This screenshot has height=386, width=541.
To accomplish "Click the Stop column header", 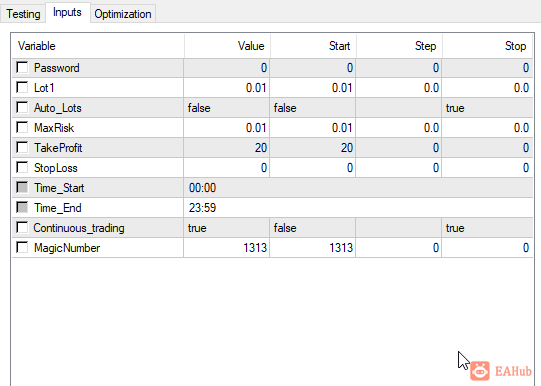I will point(488,46).
